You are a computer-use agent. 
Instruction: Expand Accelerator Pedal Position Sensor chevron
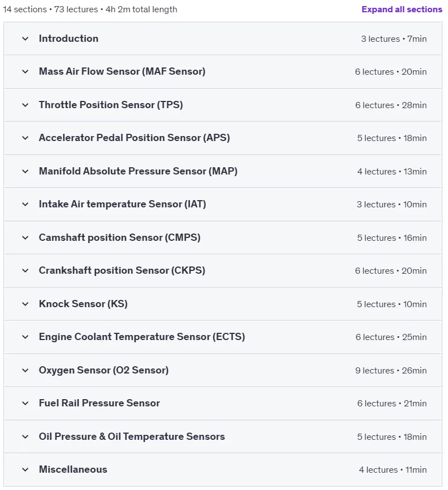25,138
